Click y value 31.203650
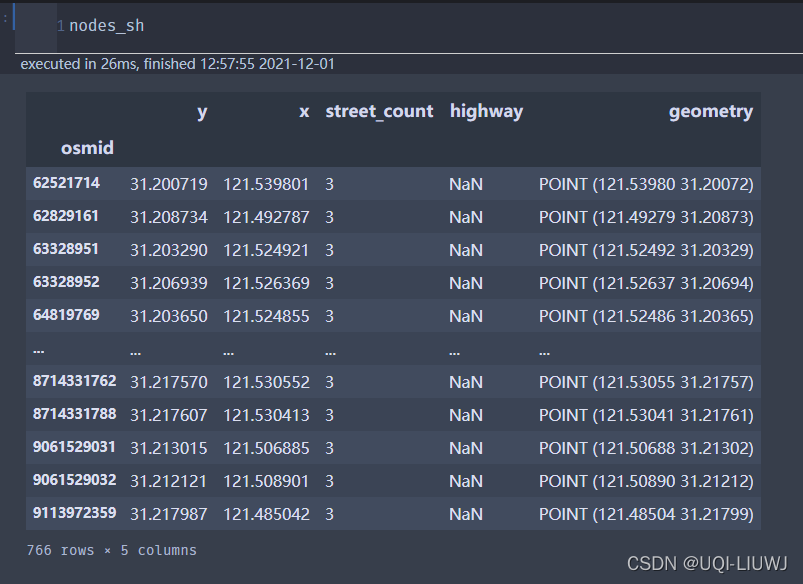 168,316
